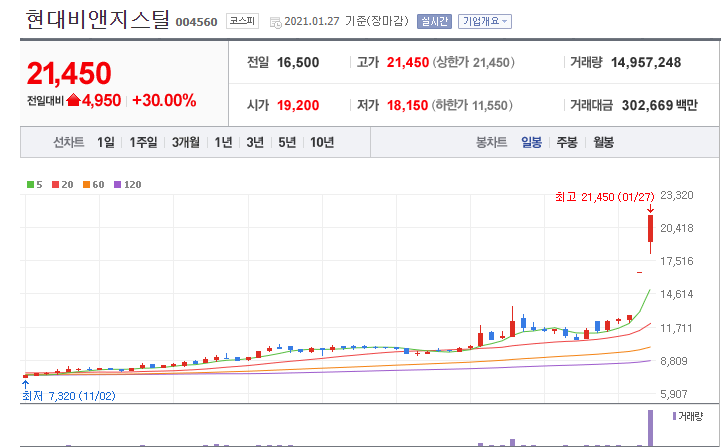Screen dimensions: 721x447
Task: Select the 3년 line chart tab
Action: pyautogui.click(x=255, y=142)
